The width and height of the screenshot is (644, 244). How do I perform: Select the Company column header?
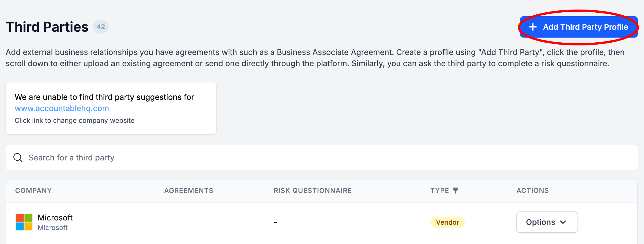[x=33, y=190]
